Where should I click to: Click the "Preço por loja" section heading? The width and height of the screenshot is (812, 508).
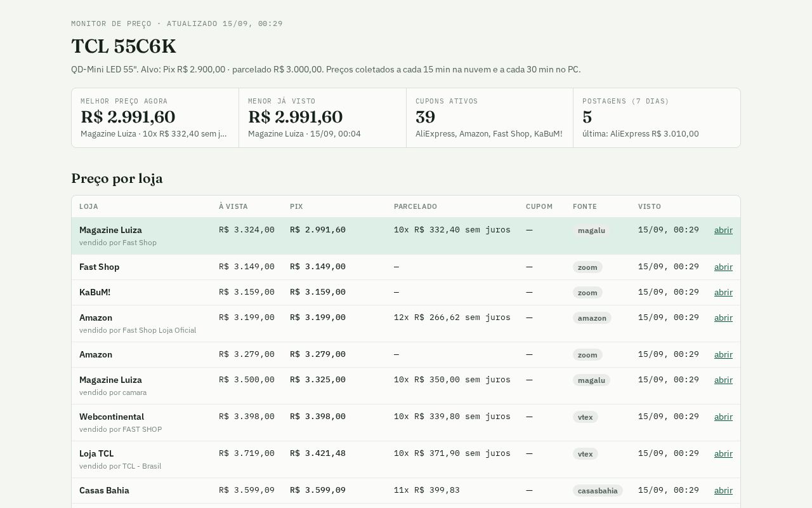pyautogui.click(x=117, y=178)
